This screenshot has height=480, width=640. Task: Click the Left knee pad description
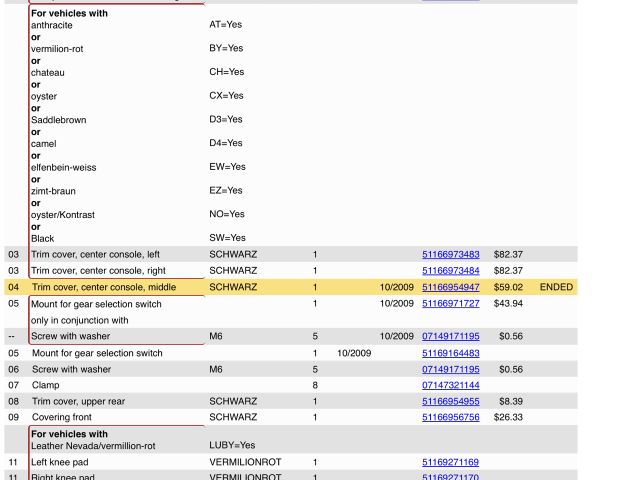(x=62, y=463)
